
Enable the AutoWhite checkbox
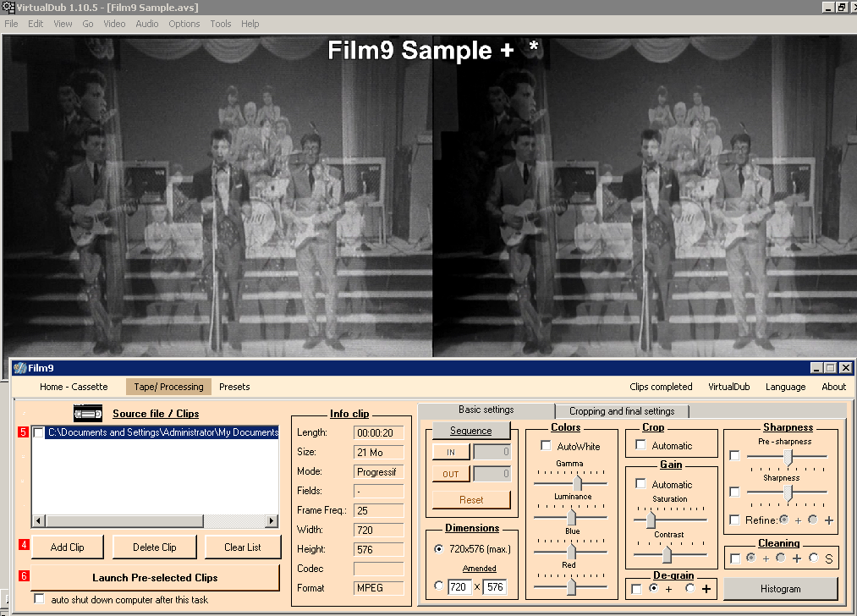pos(546,445)
